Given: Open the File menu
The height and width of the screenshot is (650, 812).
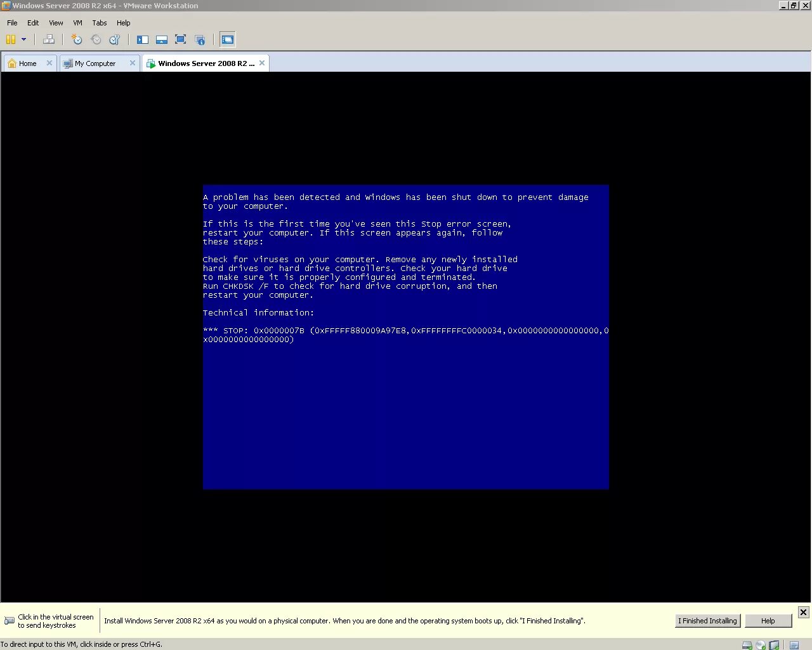Looking at the screenshot, I should (12, 23).
